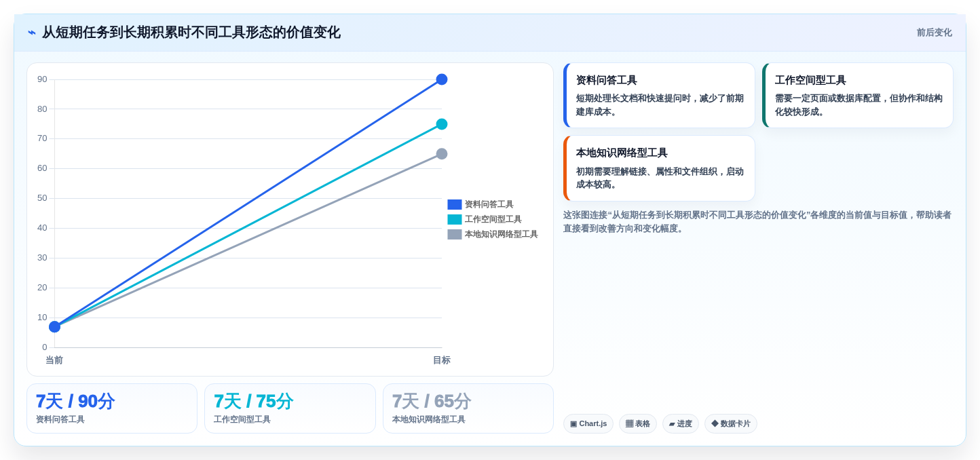
Task: Toggle 本地知识网络型工具 legend color box
Action: [x=455, y=234]
